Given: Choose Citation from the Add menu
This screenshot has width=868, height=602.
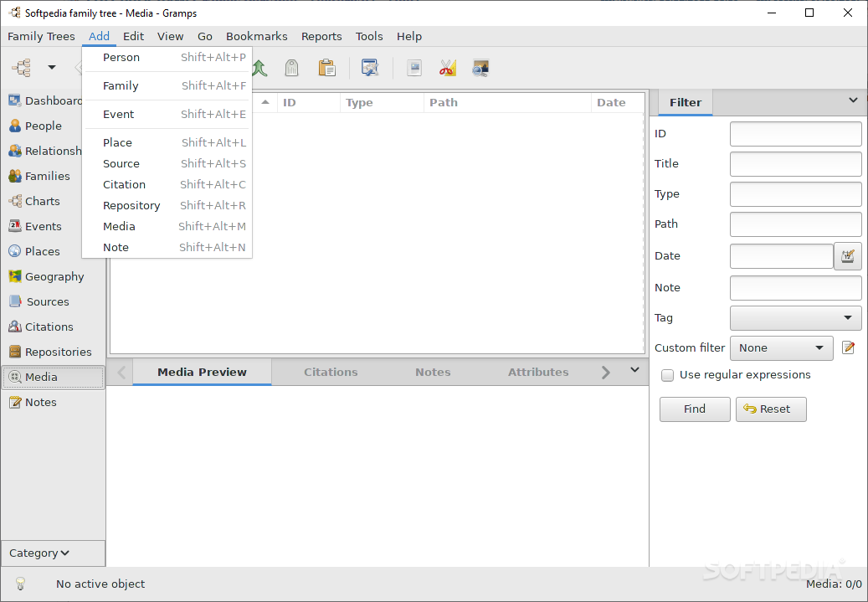Looking at the screenshot, I should pyautogui.click(x=167, y=184).
